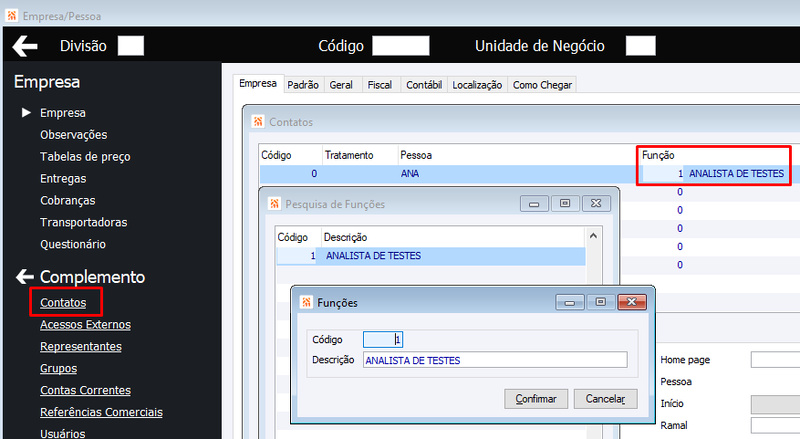The height and width of the screenshot is (439, 800).
Task: Select Questionário in the sidebar
Action: pos(73,245)
